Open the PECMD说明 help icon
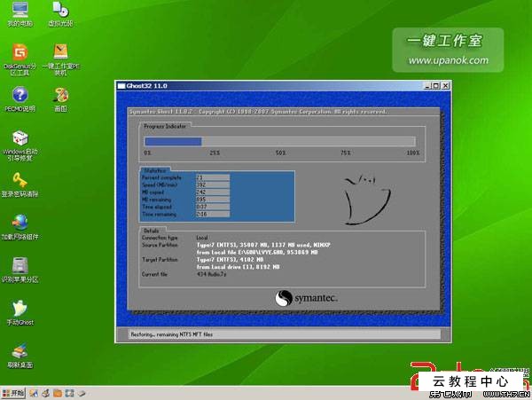Image resolution: width=532 pixels, height=400 pixels. pyautogui.click(x=19, y=95)
